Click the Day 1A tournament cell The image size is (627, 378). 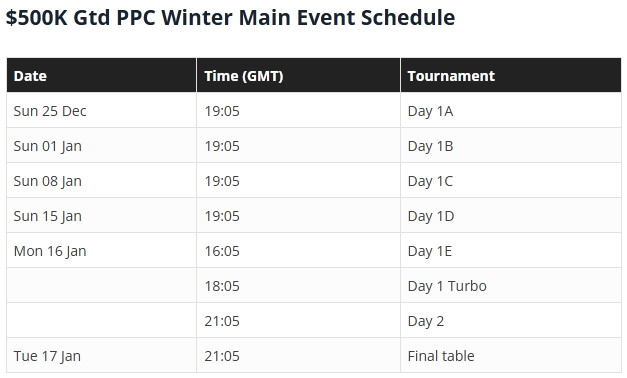511,110
